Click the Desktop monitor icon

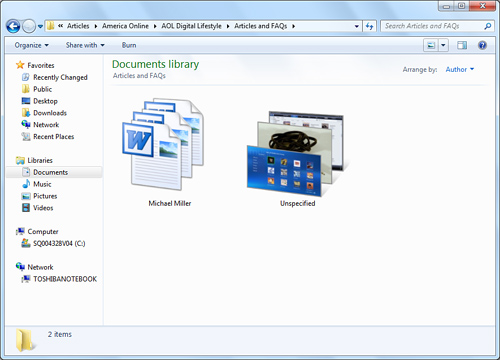[x=26, y=101]
